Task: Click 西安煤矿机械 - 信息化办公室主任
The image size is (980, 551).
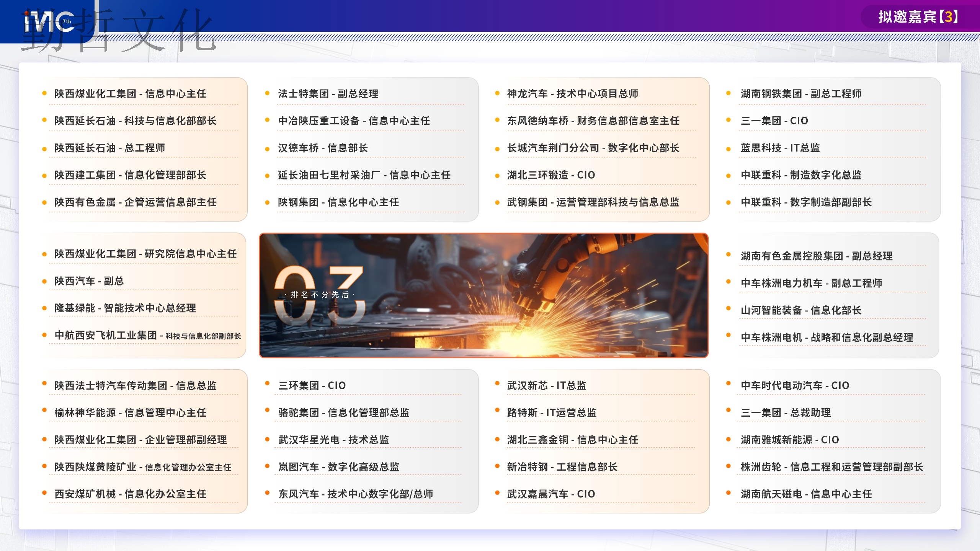Action: click(x=130, y=494)
